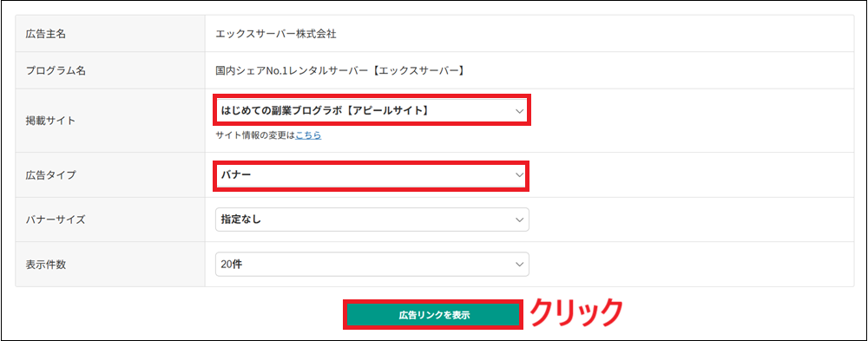This screenshot has width=868, height=341.
Task: Open the バナーサイズ dropdown showing 指定なし
Action: [x=372, y=220]
